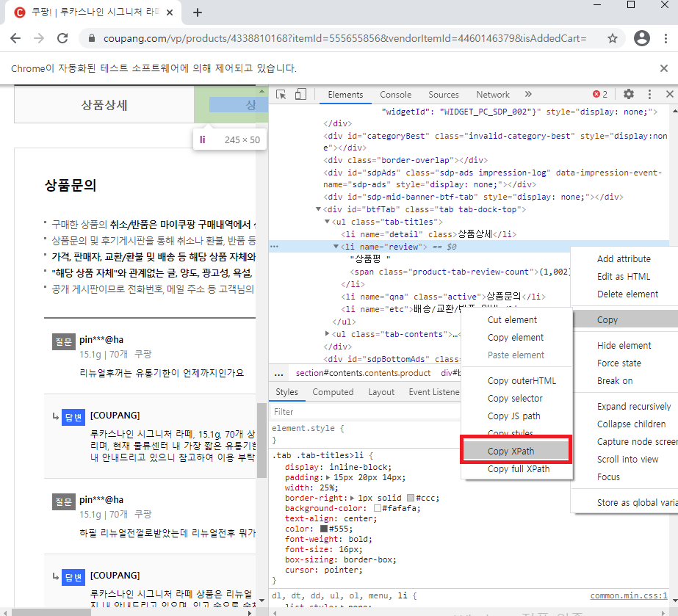Select the li name="qna" DOM row

click(x=443, y=297)
